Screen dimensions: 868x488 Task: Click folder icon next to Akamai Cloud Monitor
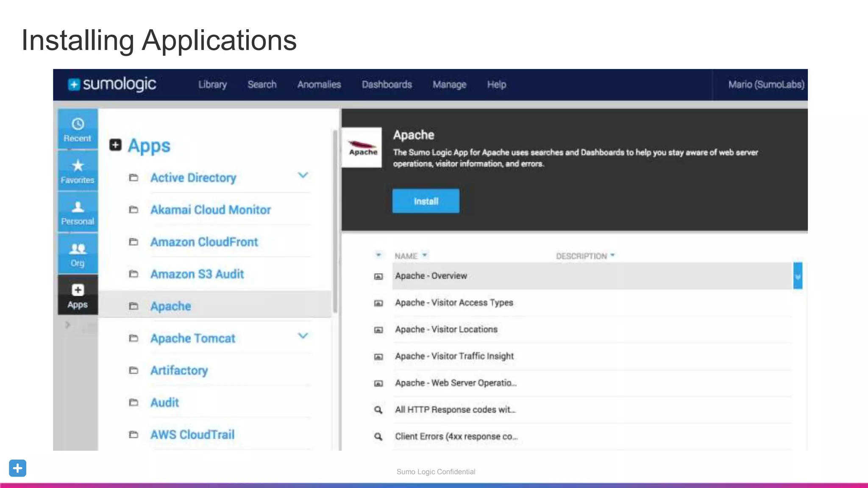point(134,210)
